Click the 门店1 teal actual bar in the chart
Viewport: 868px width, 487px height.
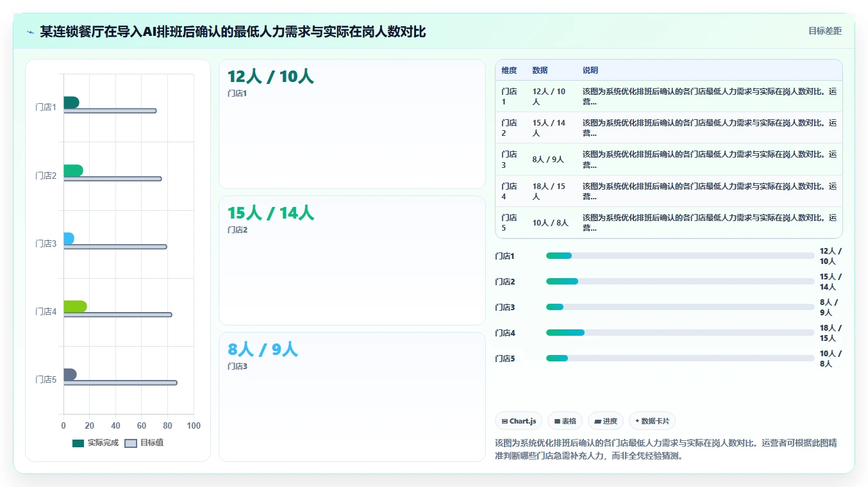coord(71,103)
